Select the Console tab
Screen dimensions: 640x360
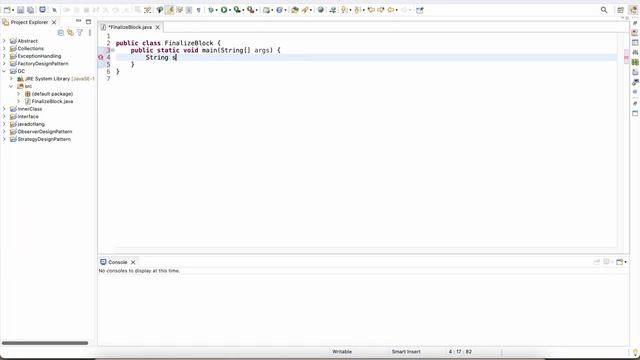pyautogui.click(x=118, y=262)
